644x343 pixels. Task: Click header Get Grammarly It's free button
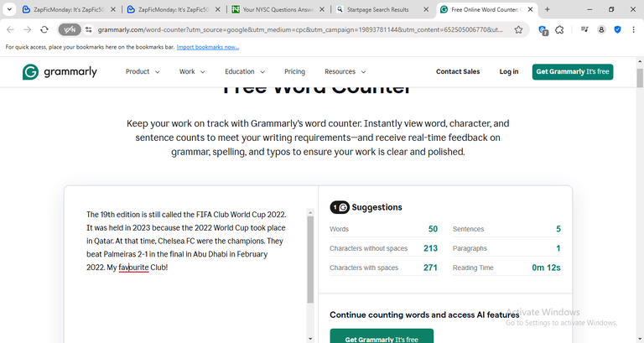[x=573, y=71]
